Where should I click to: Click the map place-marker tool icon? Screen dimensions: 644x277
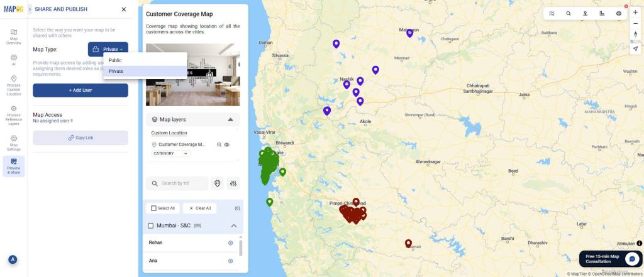tap(585, 13)
